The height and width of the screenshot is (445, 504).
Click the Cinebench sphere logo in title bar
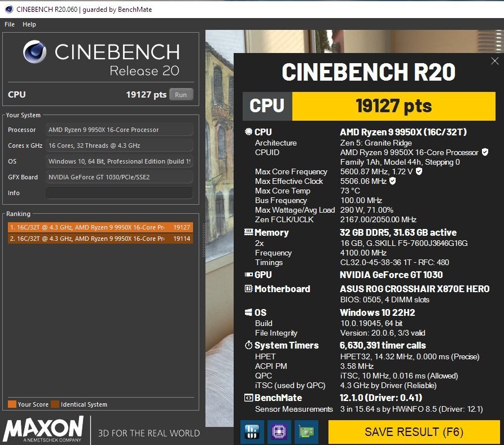point(9,9)
